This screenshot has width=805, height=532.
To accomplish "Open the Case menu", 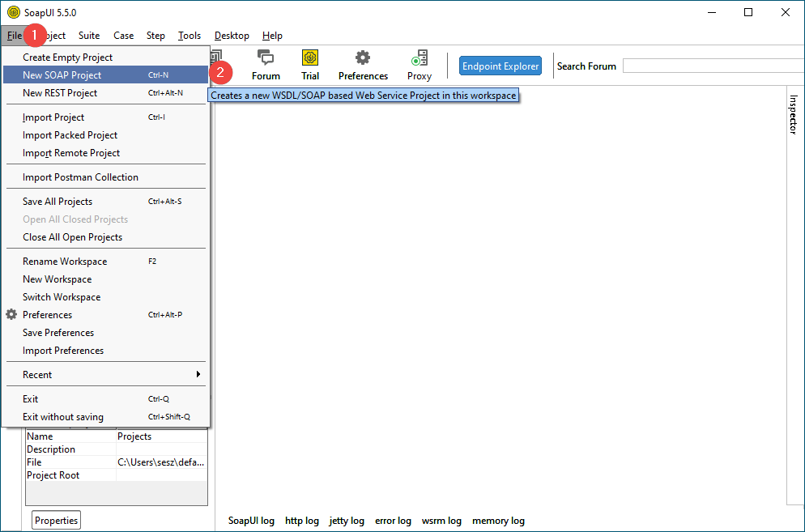I will coord(123,36).
